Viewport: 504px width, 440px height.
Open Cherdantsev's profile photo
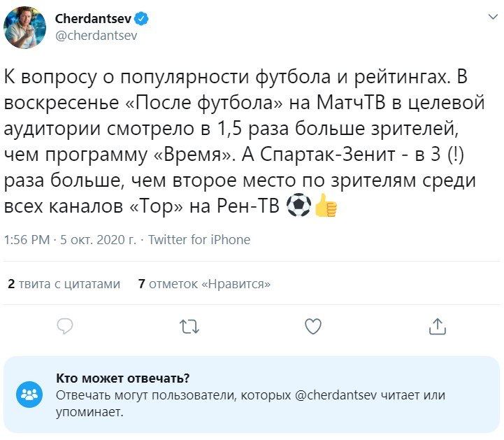[25, 29]
